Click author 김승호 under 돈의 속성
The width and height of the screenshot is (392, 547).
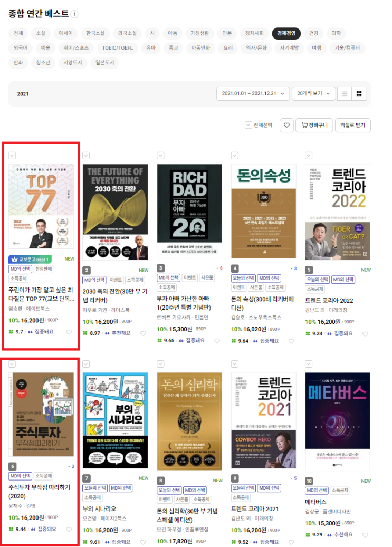pos(238,317)
